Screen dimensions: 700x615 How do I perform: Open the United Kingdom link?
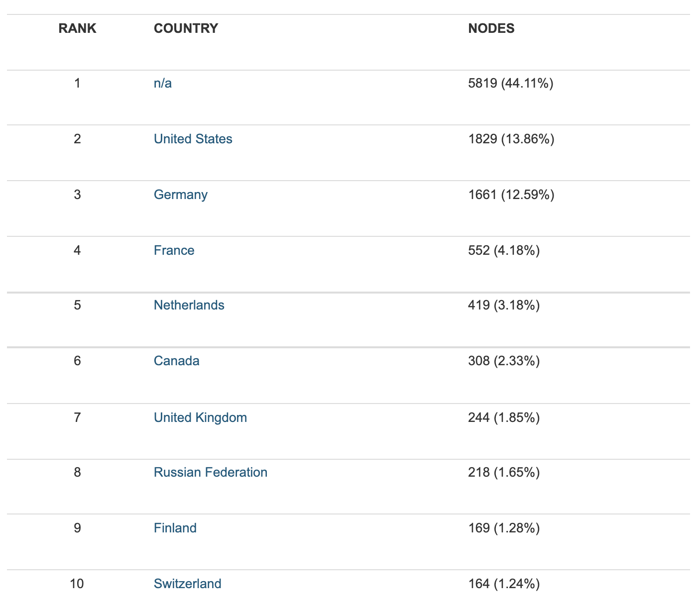(201, 417)
